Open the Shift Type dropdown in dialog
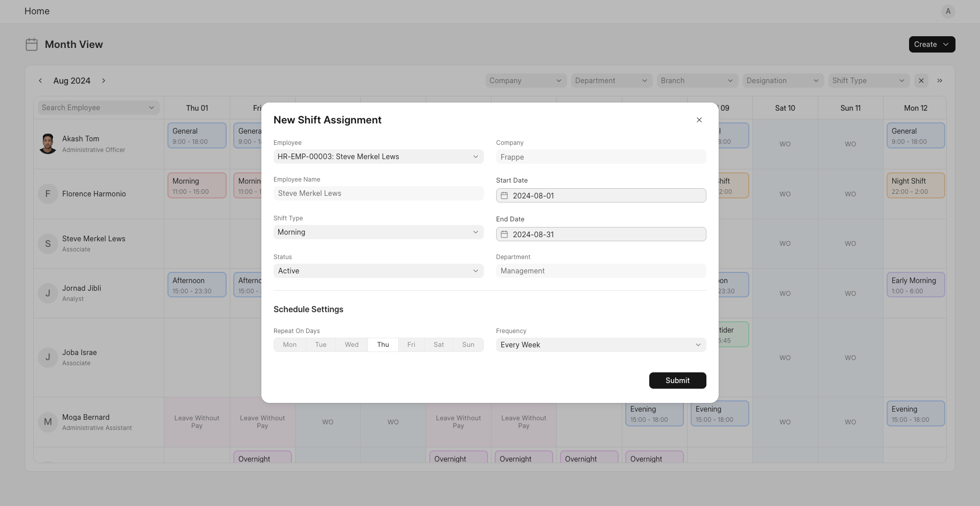The image size is (980, 506). 379,232
